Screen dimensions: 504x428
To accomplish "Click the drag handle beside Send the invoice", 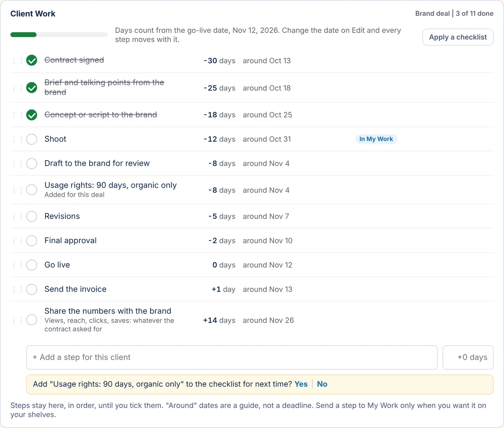I will click(18, 290).
